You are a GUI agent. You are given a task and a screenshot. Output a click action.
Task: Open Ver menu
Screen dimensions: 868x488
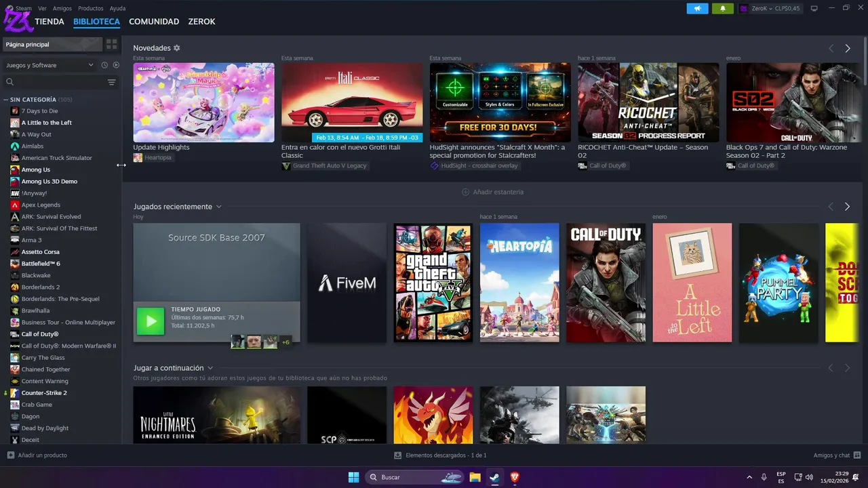(x=43, y=8)
